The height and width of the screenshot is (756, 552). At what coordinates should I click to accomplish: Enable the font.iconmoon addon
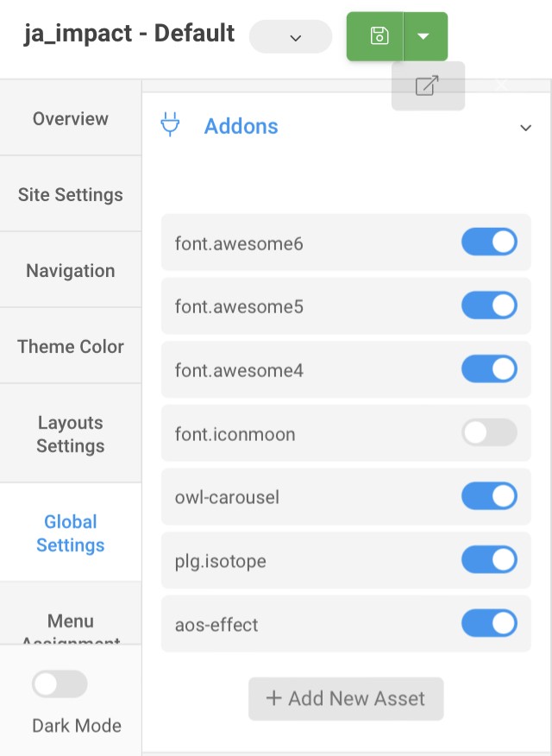[489, 433]
